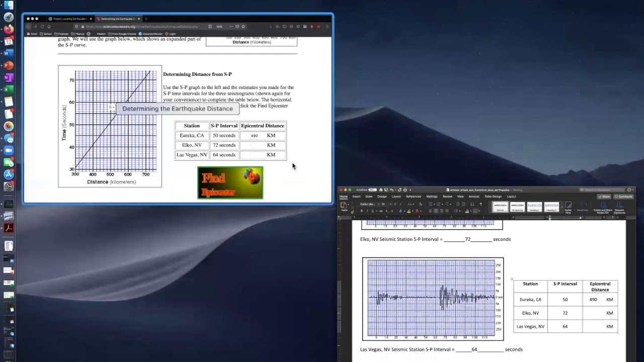Open the browser hamburger menu

tap(327, 27)
